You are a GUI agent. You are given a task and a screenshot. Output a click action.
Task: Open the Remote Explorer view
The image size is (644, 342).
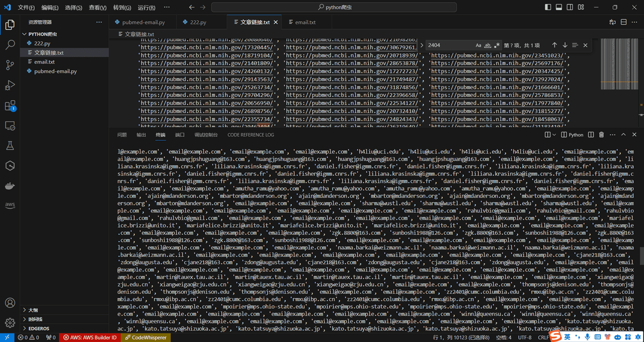[10, 125]
